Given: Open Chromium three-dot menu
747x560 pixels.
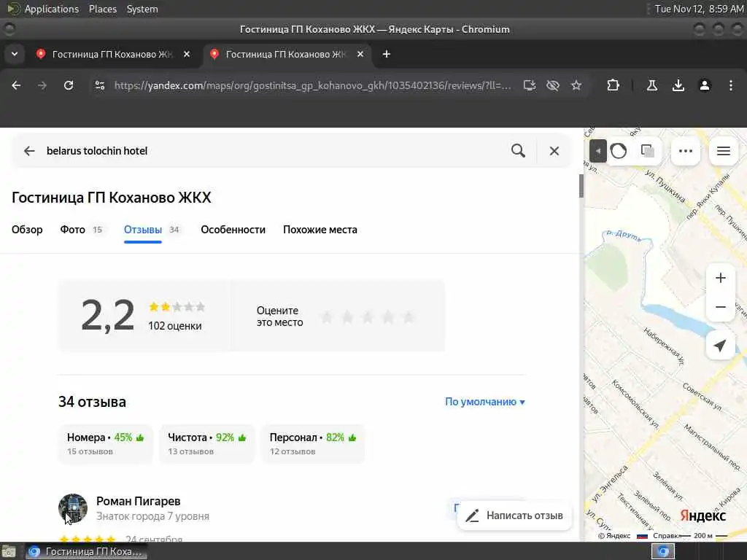Looking at the screenshot, I should [731, 85].
